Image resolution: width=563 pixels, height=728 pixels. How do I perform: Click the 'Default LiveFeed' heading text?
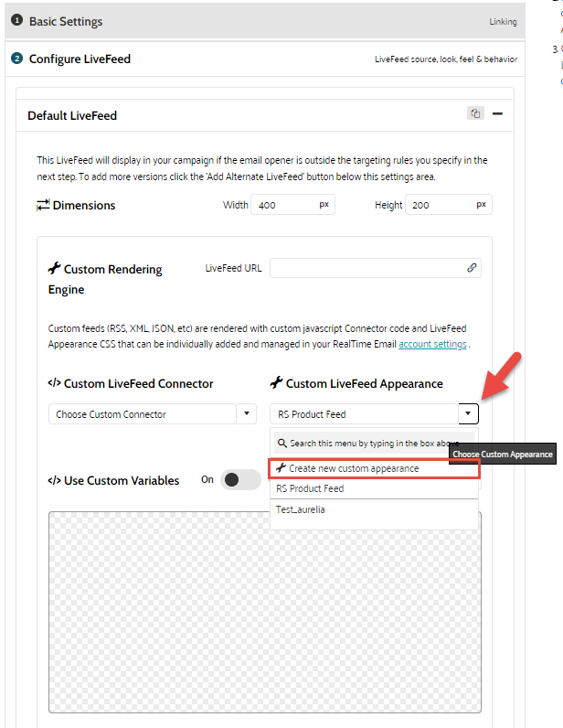point(72,115)
